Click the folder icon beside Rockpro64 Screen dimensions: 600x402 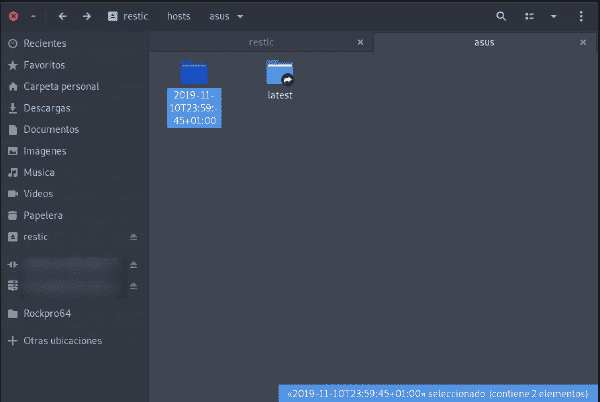click(13, 314)
